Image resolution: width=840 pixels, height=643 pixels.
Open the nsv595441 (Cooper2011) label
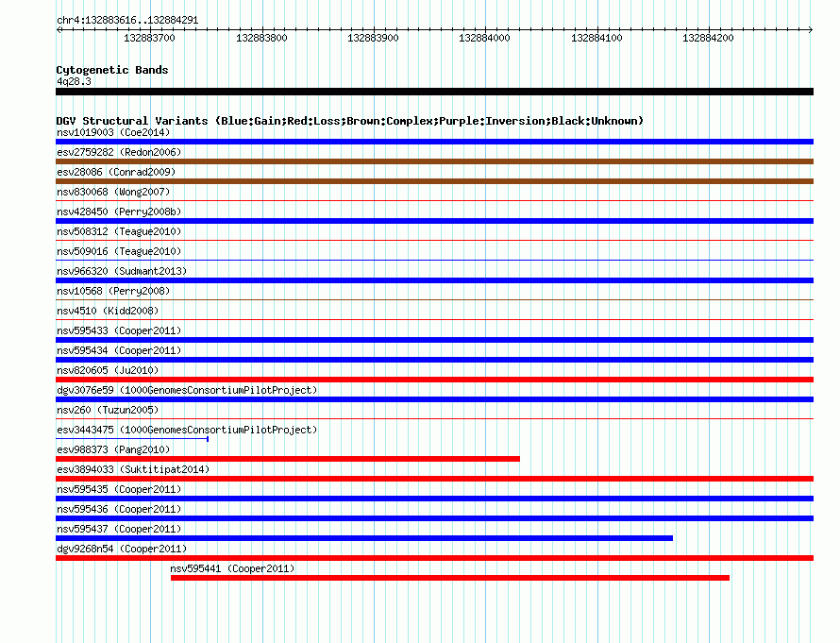(232, 568)
